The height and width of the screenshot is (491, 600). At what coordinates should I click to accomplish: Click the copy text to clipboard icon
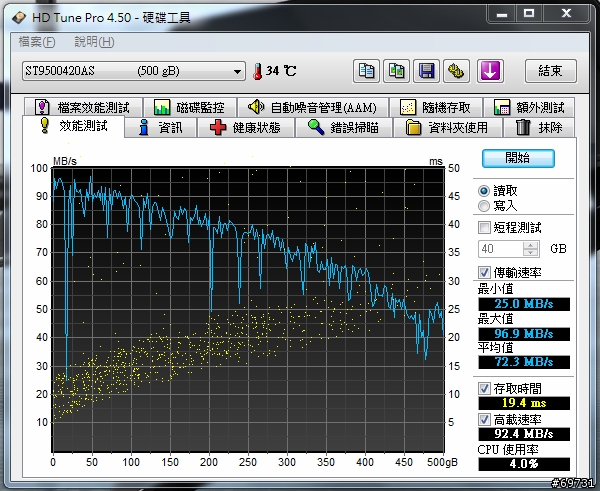(x=366, y=71)
